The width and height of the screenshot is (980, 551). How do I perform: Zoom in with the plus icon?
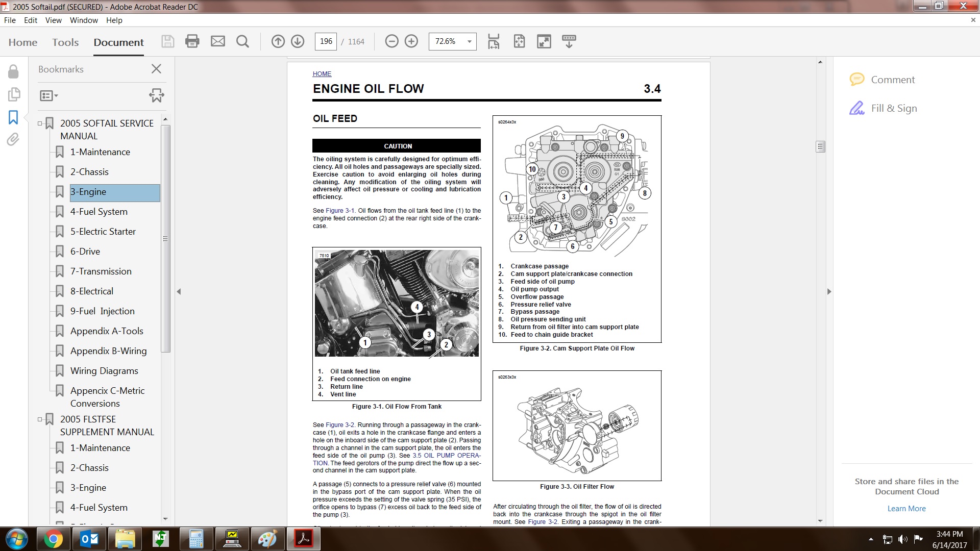[411, 41]
